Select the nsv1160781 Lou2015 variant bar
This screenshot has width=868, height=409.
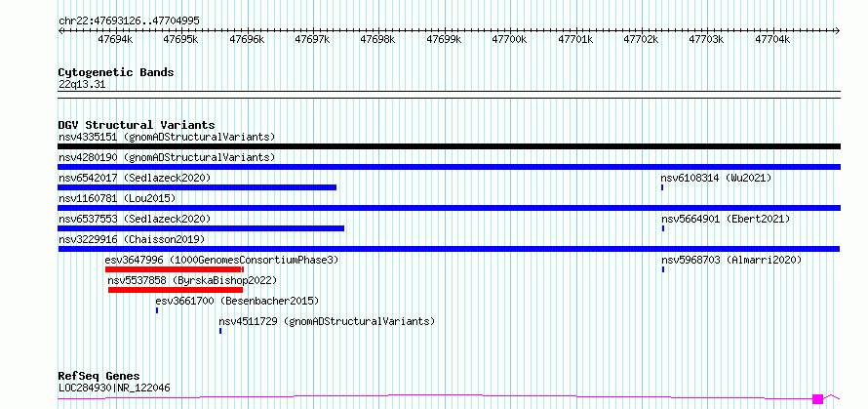449,208
